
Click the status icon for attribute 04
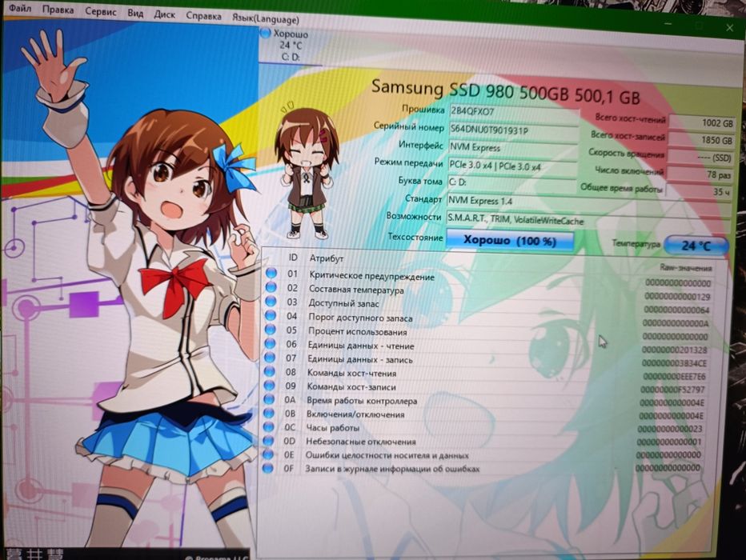[x=271, y=314]
